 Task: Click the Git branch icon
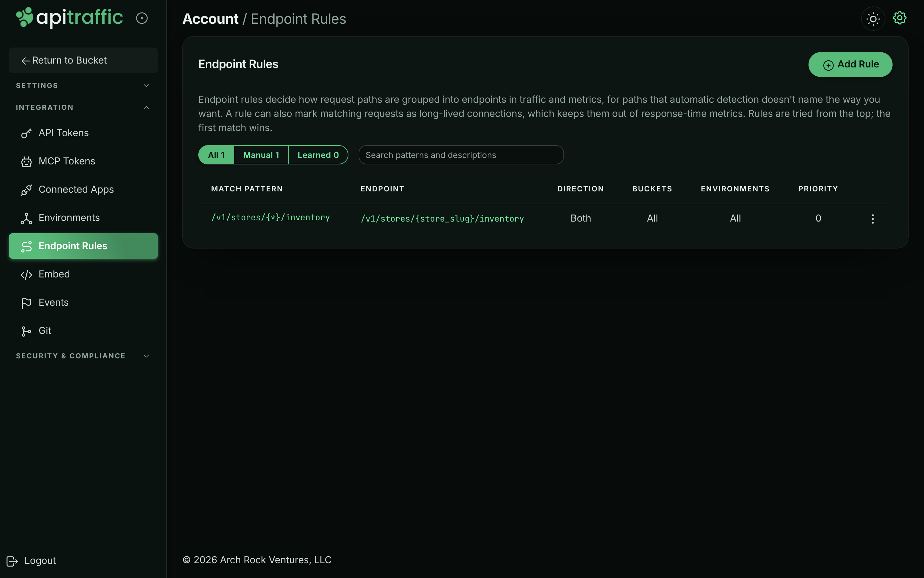click(26, 331)
